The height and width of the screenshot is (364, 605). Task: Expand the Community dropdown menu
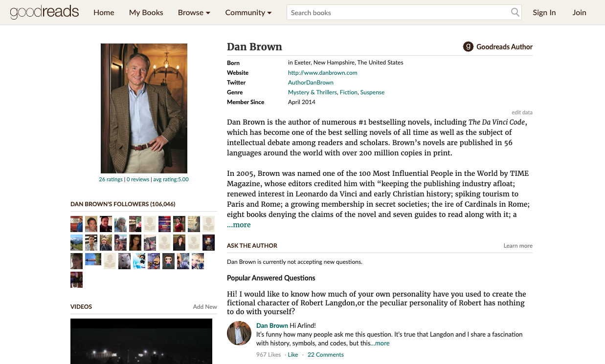click(x=248, y=12)
